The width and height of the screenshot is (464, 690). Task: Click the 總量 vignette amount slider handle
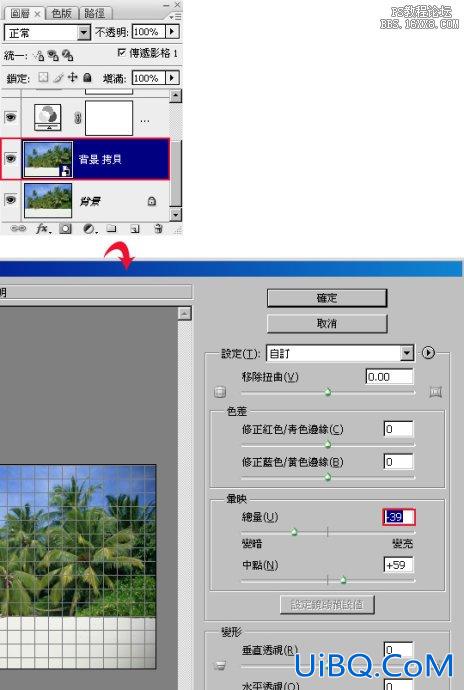tap(295, 532)
